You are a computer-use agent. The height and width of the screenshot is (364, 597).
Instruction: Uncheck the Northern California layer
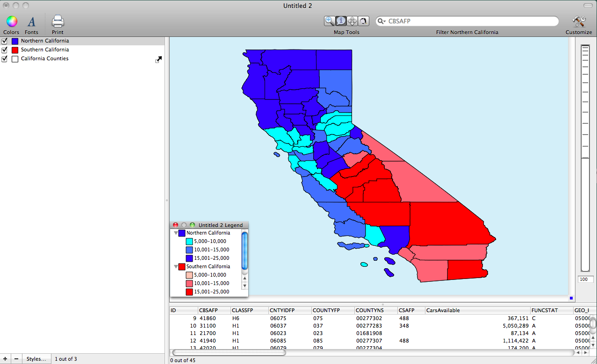(5, 41)
